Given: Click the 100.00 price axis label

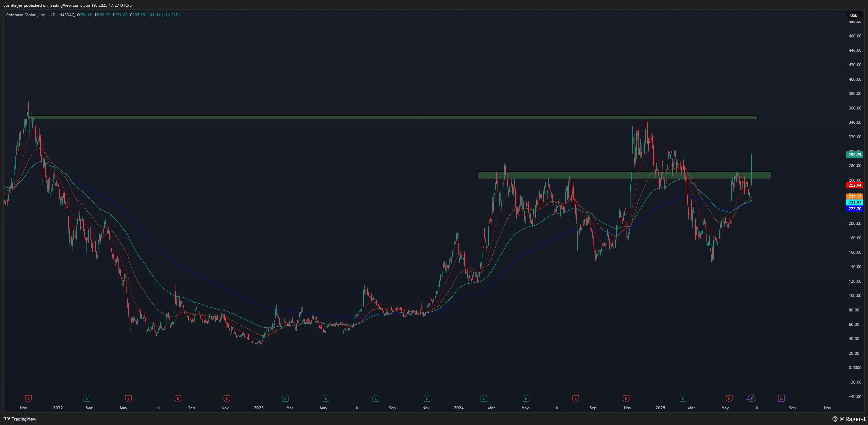Looking at the screenshot, I should [x=855, y=296].
